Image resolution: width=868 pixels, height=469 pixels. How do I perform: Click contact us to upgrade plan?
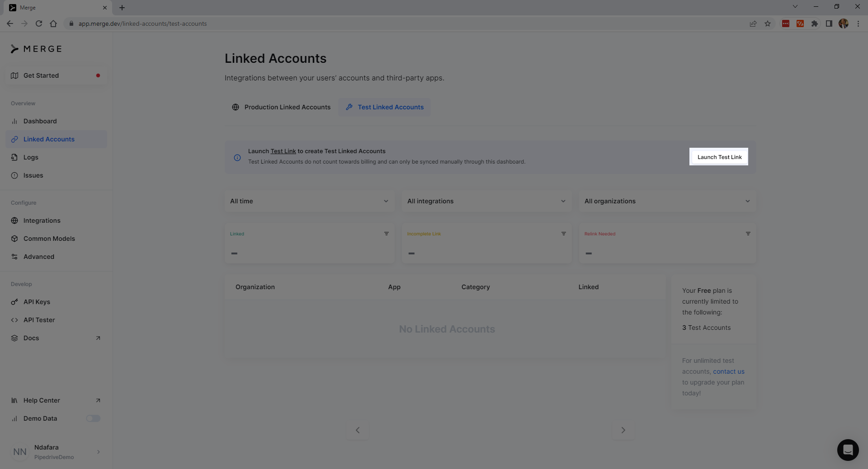729,371
